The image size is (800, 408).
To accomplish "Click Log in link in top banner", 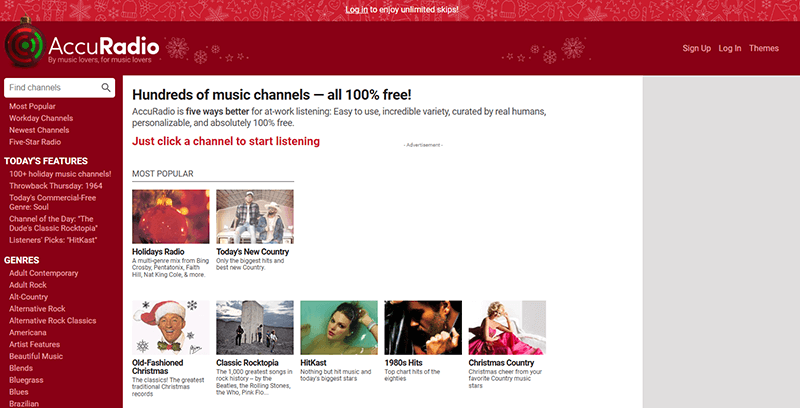I will (x=357, y=10).
